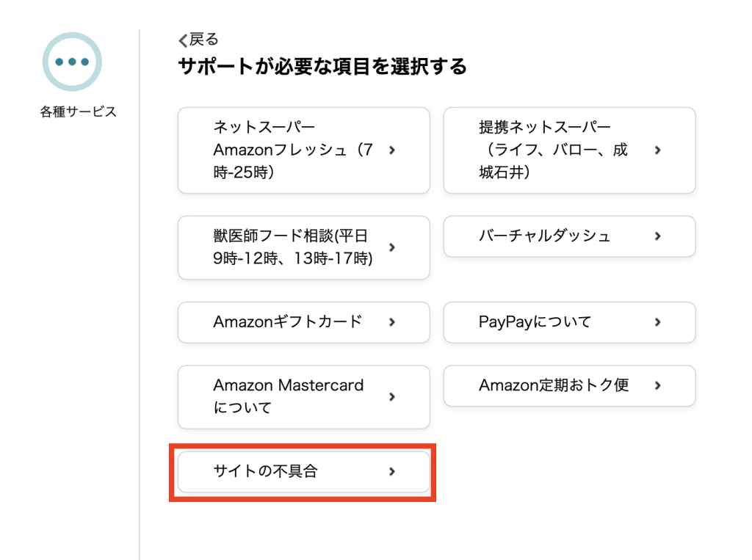The height and width of the screenshot is (560, 752).
Task: Select 提携ネットスーパー (ライフ、バロー、成城石井)
Action: (569, 150)
